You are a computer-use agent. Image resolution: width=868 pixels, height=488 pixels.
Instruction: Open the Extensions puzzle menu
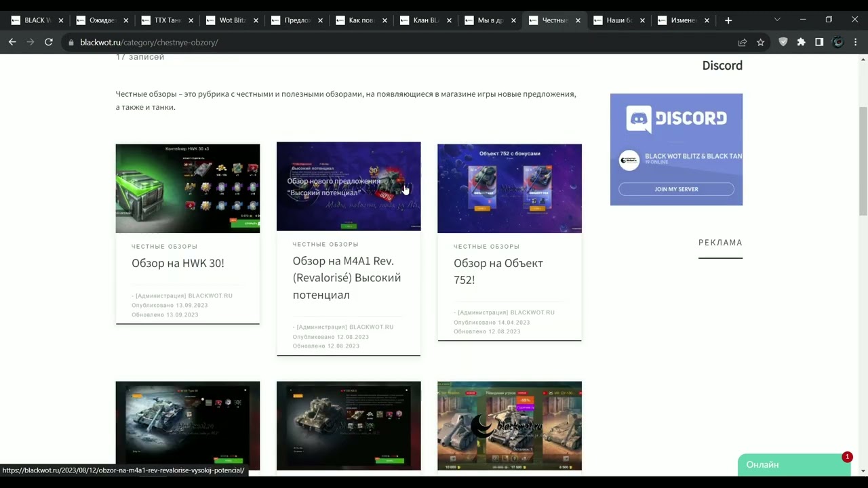pyautogui.click(x=802, y=42)
